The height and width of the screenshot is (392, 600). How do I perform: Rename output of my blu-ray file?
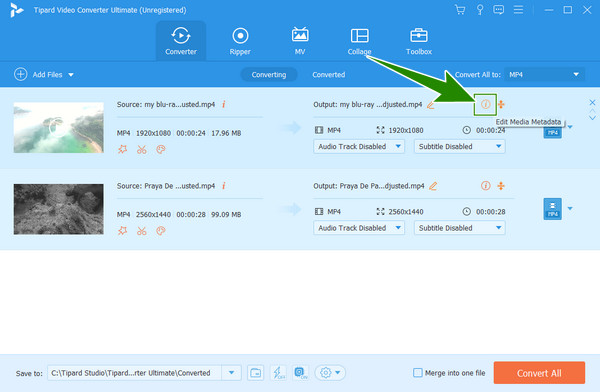tap(431, 105)
